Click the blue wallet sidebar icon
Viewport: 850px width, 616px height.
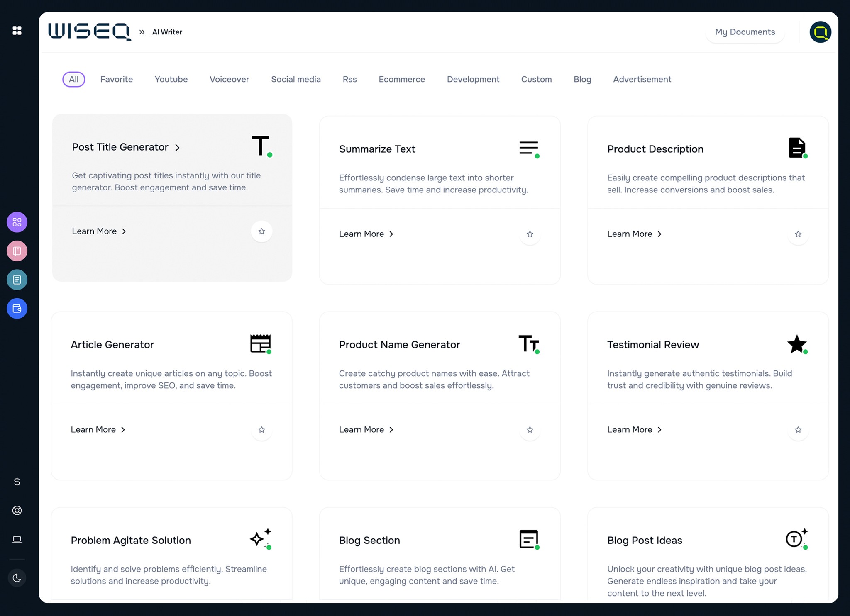tap(17, 309)
